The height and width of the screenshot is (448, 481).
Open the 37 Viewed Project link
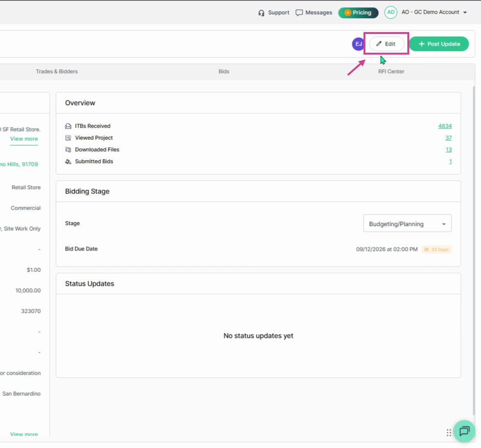[449, 138]
